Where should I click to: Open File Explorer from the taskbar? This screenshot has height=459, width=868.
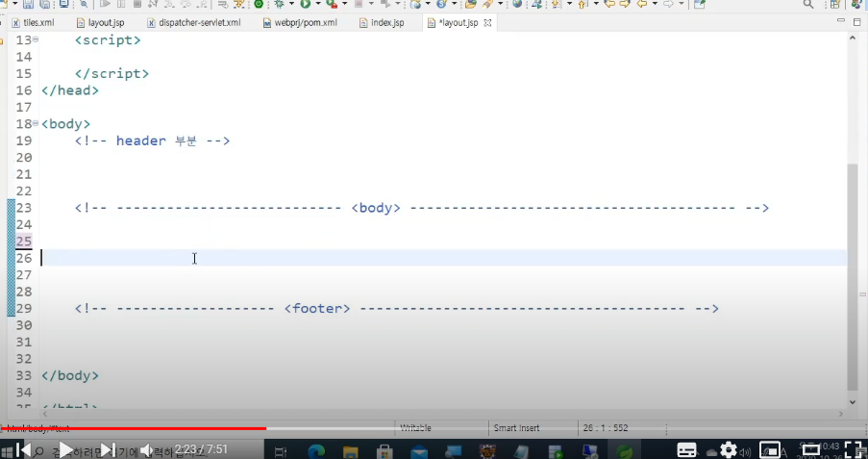pos(351,451)
